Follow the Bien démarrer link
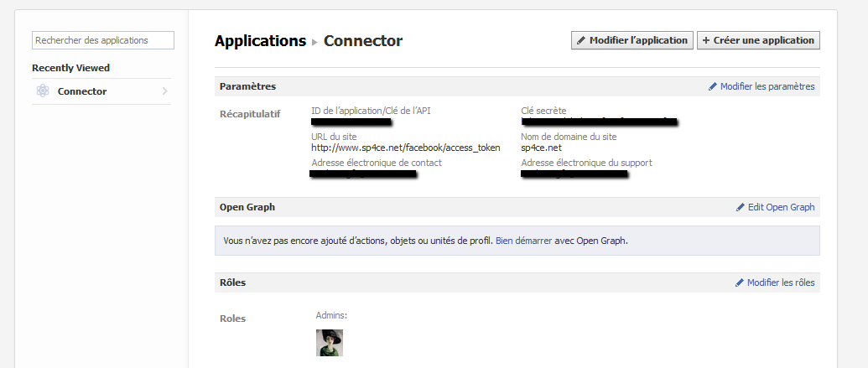 pos(523,241)
